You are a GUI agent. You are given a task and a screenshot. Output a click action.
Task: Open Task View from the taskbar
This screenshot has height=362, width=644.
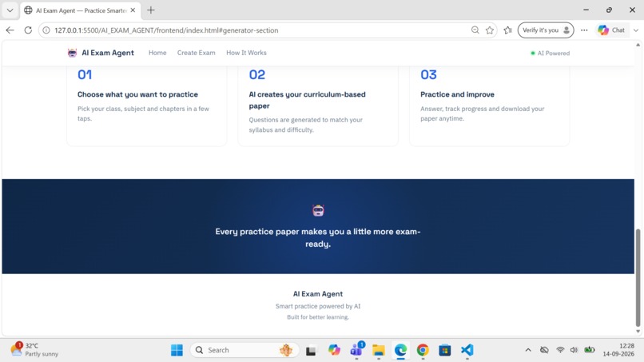point(311,351)
